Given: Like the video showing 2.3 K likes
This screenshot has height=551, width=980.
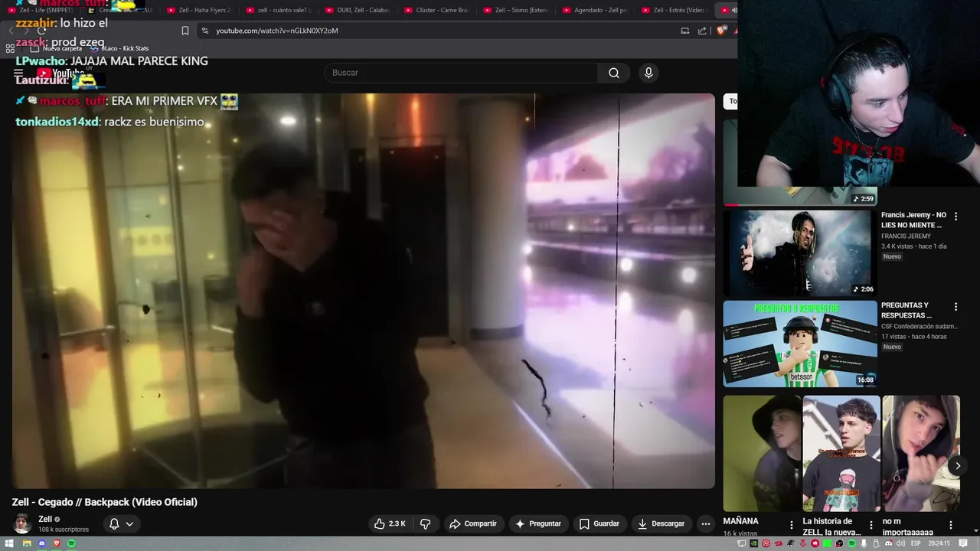Looking at the screenshot, I should pos(390,523).
